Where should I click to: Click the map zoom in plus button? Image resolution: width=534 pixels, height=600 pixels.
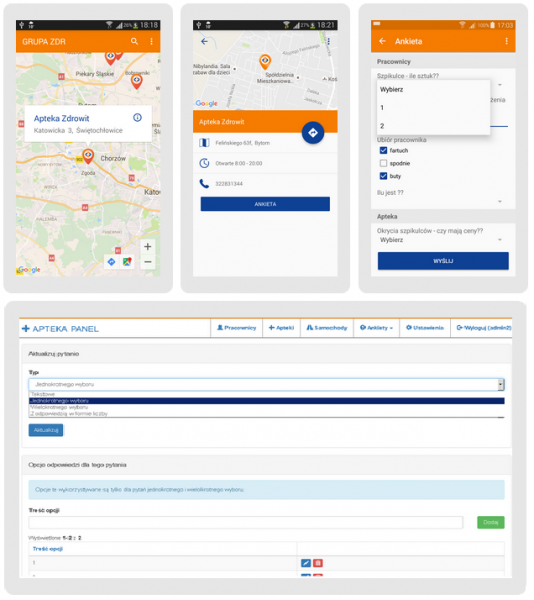tap(148, 246)
